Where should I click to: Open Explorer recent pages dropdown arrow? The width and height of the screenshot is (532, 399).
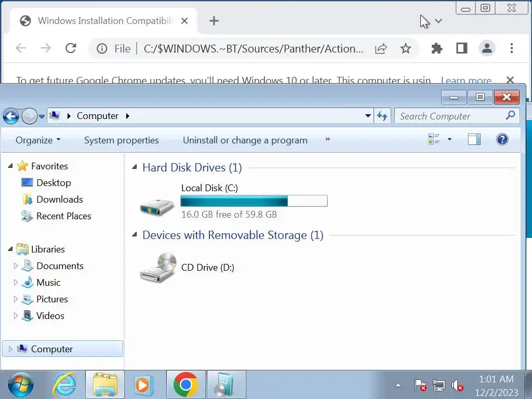42,116
